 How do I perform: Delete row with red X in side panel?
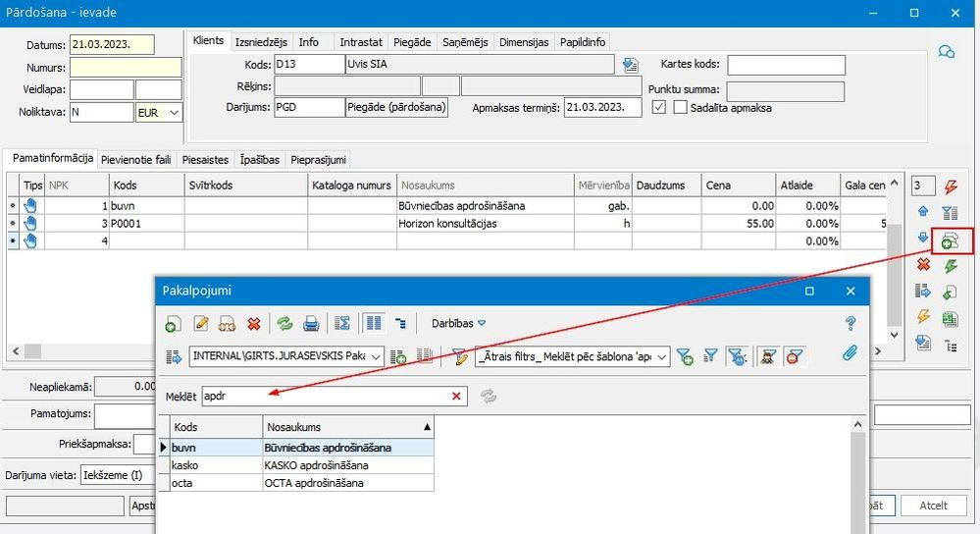coord(923,264)
